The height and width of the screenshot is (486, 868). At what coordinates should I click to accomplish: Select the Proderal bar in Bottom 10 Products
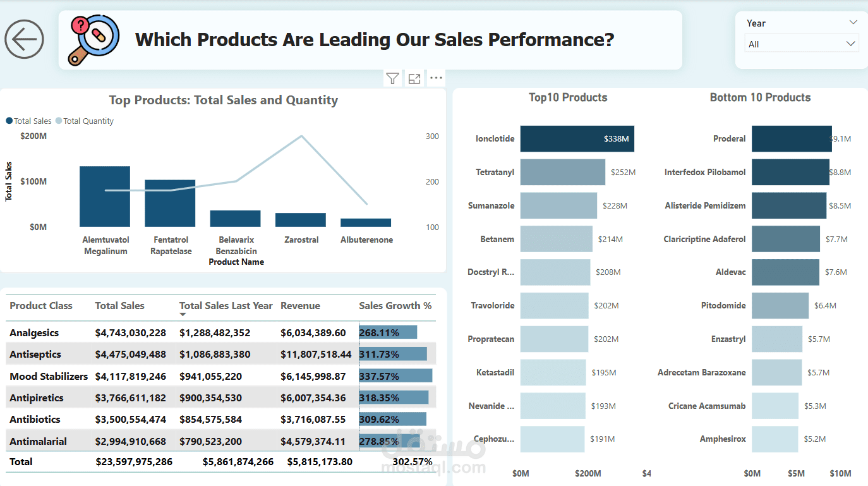click(791, 138)
